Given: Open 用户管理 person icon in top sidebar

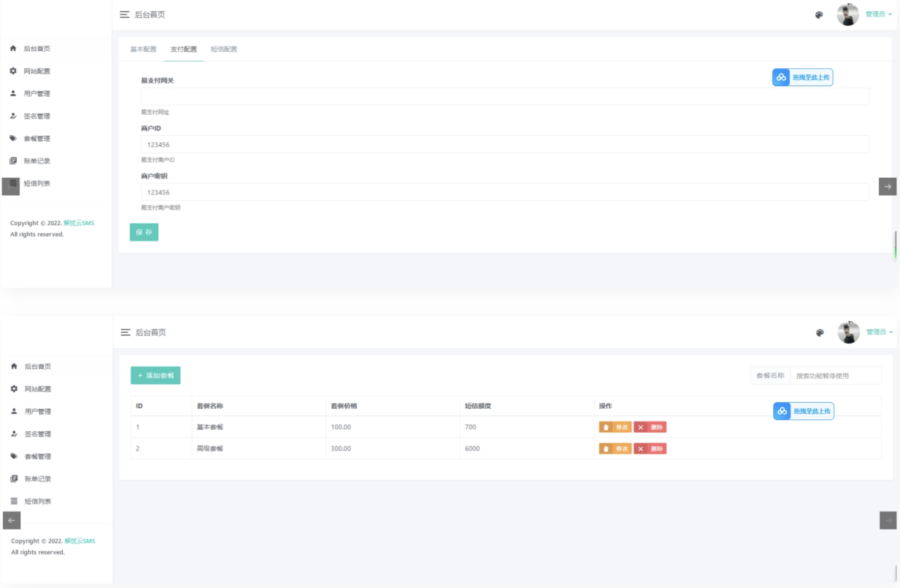Looking at the screenshot, I should [13, 93].
